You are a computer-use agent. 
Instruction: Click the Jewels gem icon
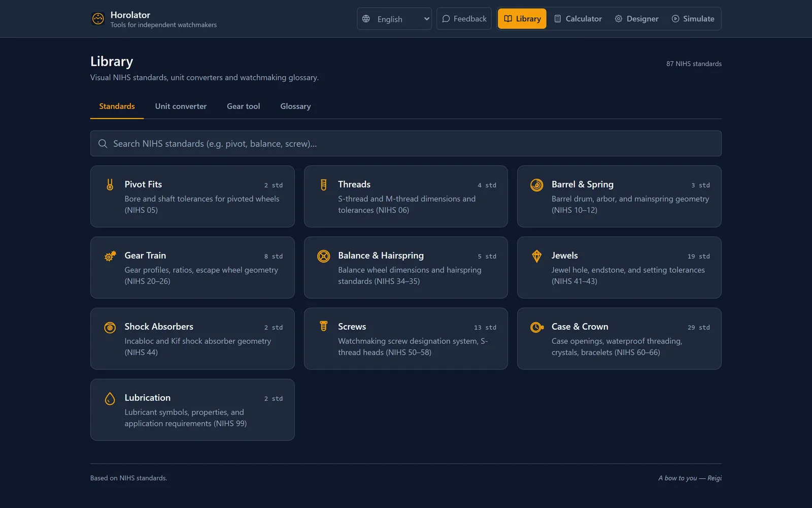537,256
